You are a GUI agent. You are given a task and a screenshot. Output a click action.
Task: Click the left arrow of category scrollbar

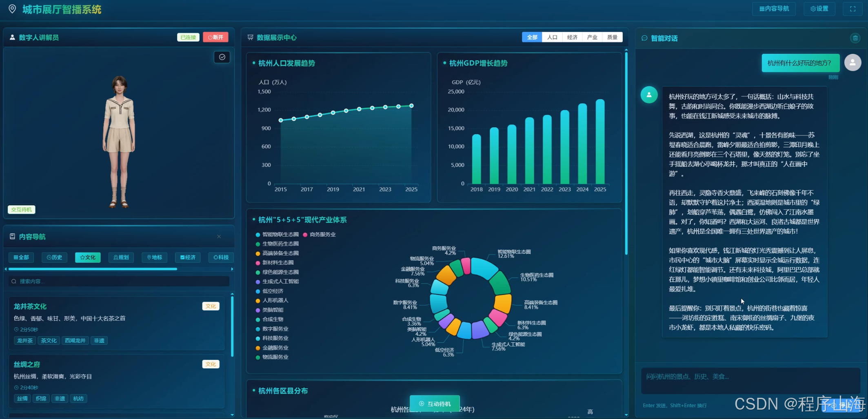(6, 269)
